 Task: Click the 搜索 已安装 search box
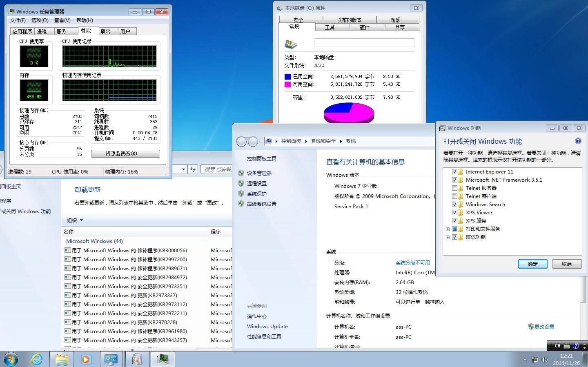point(216,169)
